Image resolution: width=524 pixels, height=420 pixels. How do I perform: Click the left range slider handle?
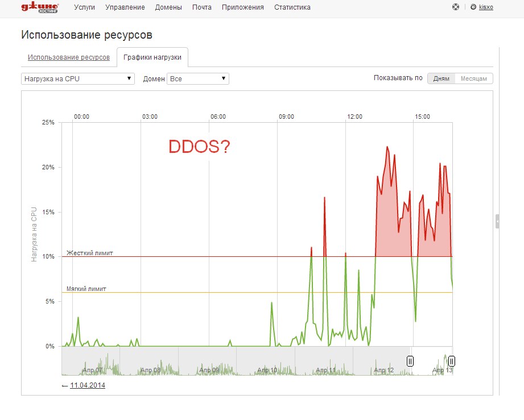(x=410, y=361)
